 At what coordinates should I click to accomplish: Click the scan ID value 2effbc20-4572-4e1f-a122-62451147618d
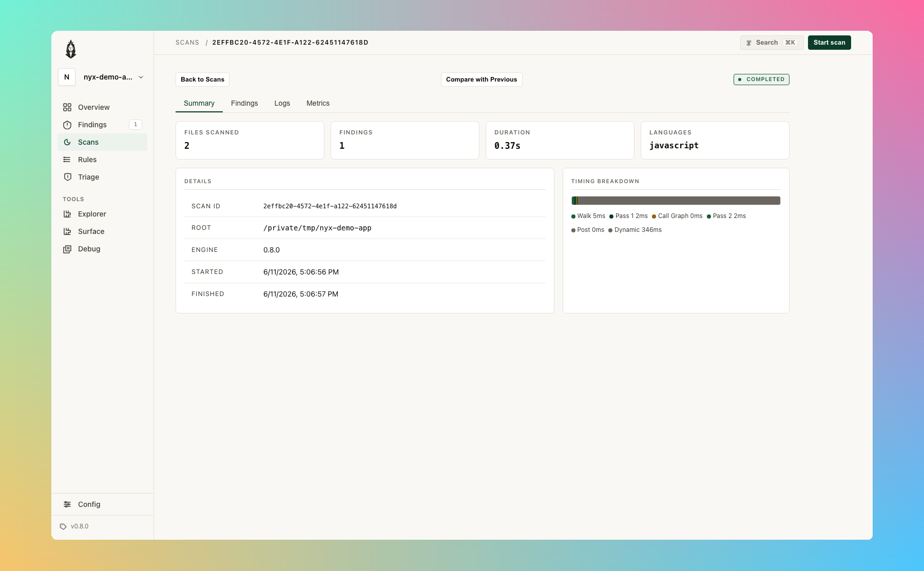330,206
